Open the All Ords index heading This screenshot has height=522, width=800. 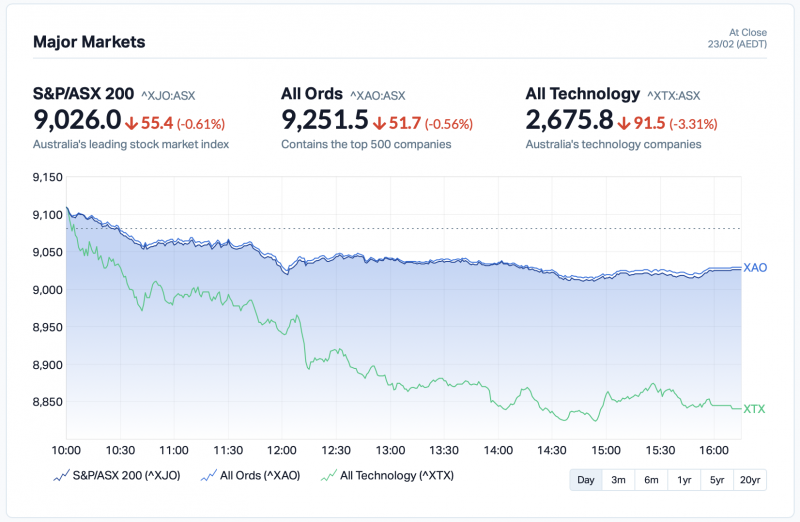coord(311,94)
